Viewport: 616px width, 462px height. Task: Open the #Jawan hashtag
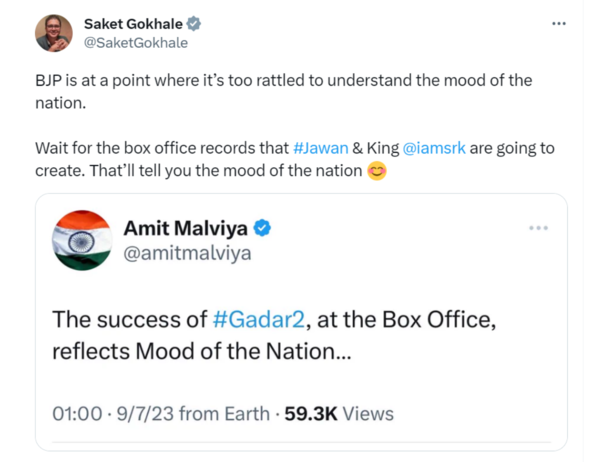click(x=320, y=148)
